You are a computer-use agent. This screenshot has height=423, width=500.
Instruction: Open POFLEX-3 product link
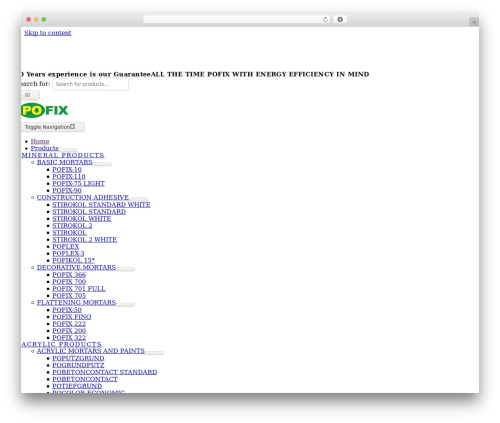(68, 254)
